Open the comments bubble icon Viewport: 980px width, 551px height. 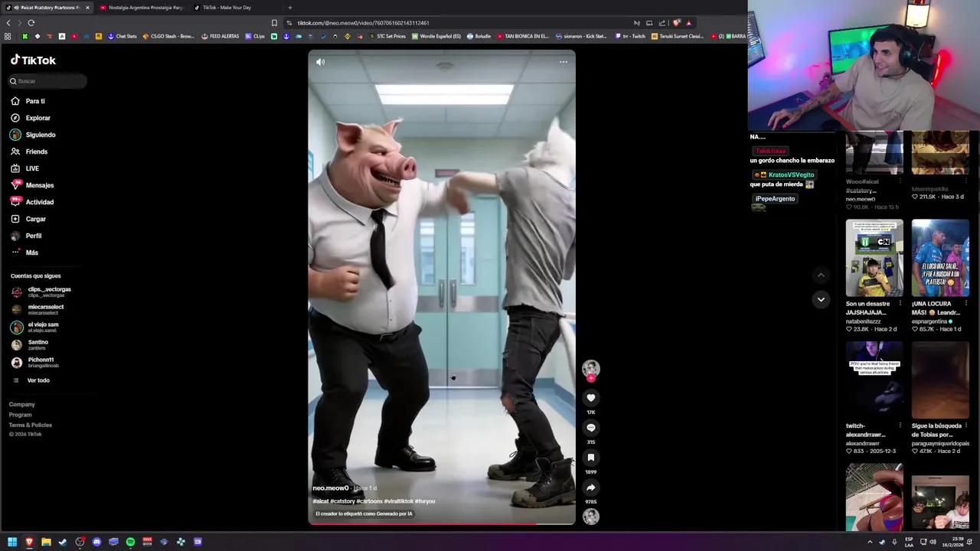pos(590,428)
